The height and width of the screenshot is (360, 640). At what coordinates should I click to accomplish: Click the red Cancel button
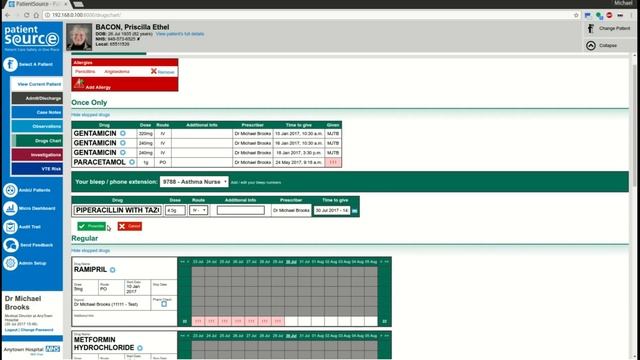130,226
